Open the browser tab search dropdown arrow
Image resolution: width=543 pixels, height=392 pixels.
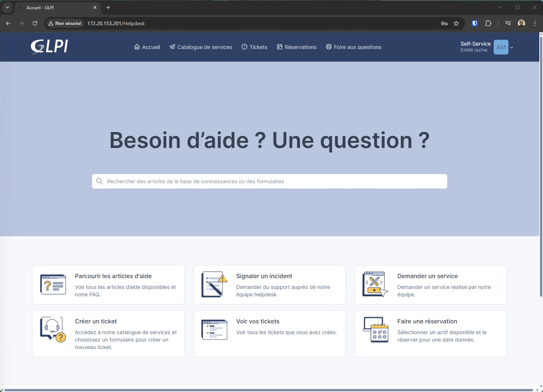[7, 7]
